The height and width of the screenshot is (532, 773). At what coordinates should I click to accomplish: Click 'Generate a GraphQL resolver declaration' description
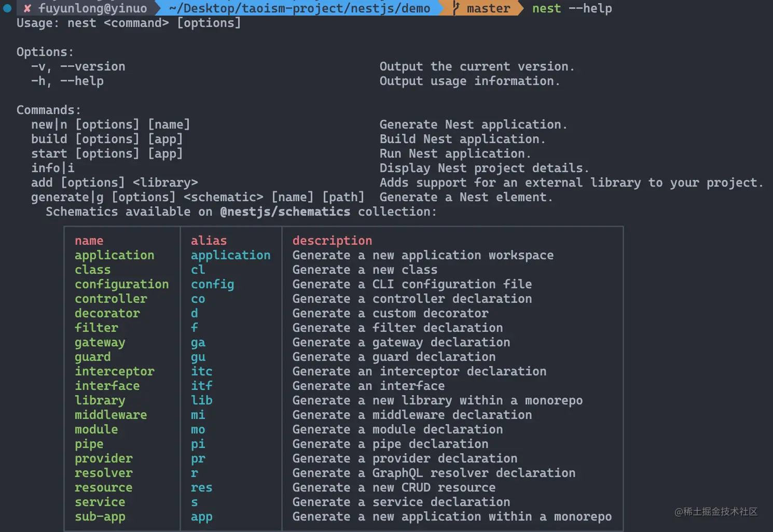coord(434,473)
